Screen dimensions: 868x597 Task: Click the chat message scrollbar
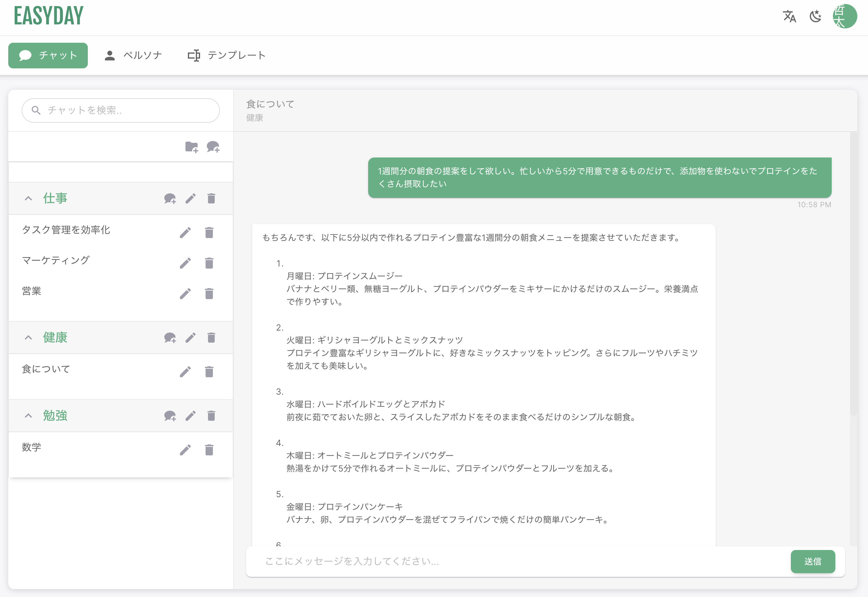(x=853, y=273)
